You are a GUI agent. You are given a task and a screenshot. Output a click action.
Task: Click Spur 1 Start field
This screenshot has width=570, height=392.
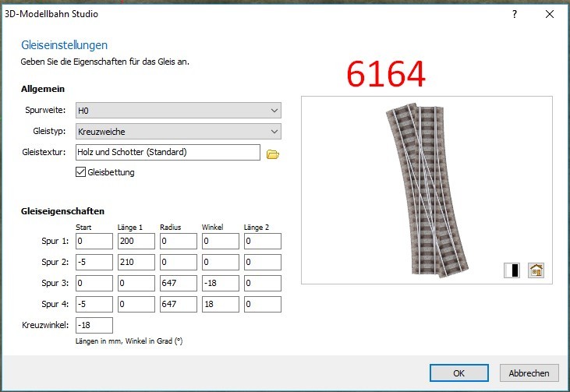point(94,242)
